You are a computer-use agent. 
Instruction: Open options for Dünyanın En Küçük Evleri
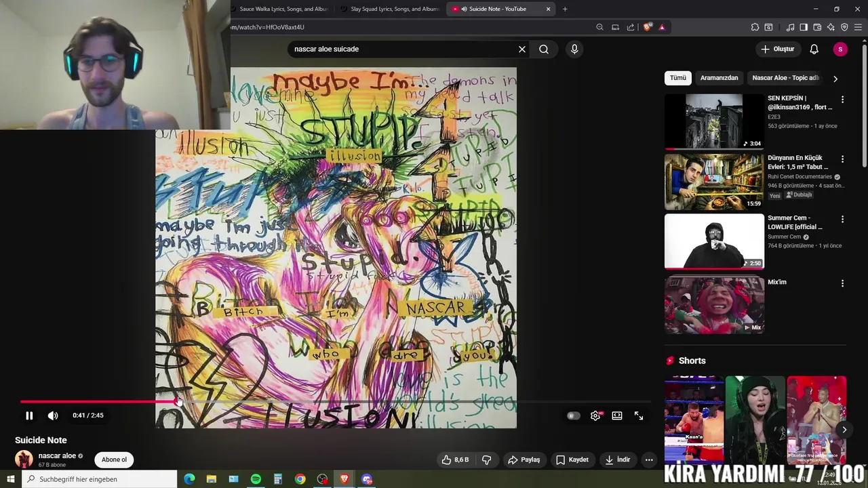point(842,159)
